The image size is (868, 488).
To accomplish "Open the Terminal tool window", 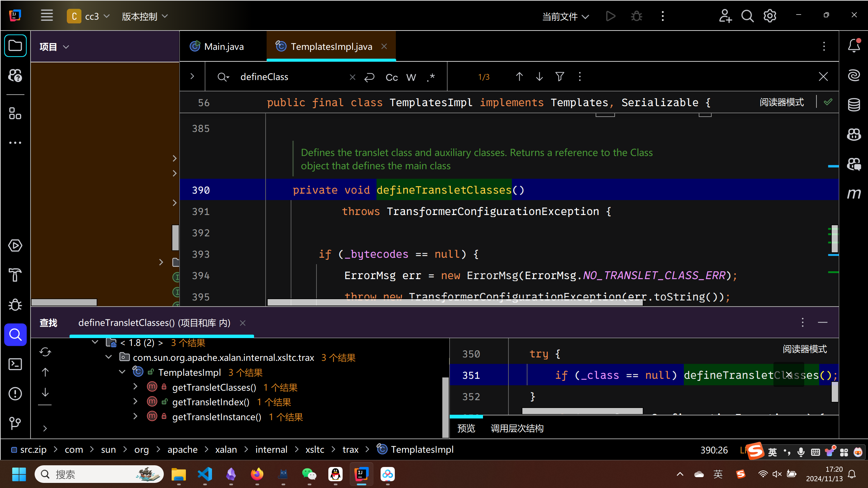I will click(15, 364).
